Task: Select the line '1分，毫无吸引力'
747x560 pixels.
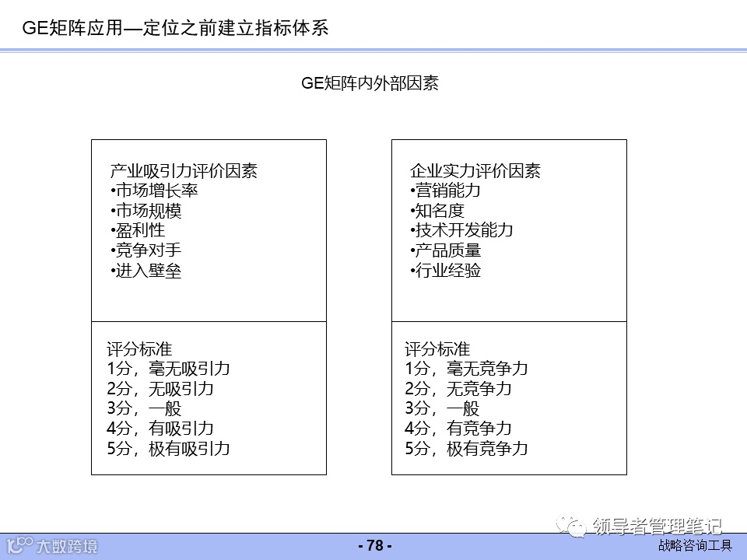Action: point(168,369)
